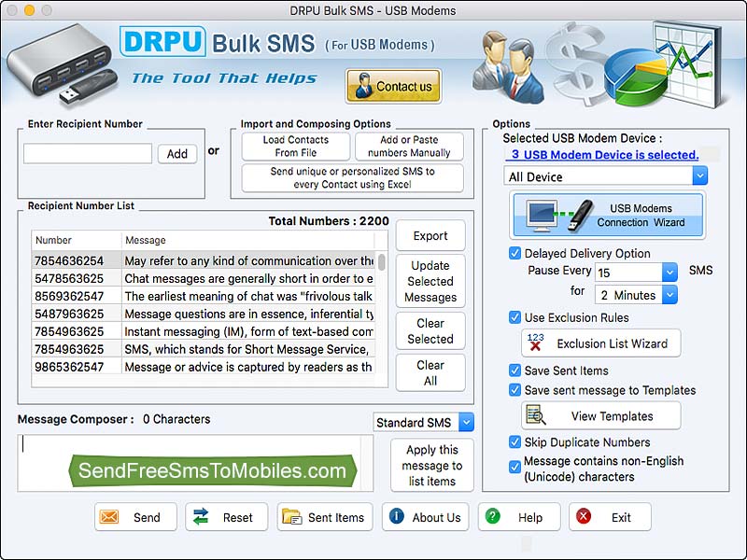Screen dimensions: 747x560
Task: Click the Reset arrows icon
Action: pos(207,516)
